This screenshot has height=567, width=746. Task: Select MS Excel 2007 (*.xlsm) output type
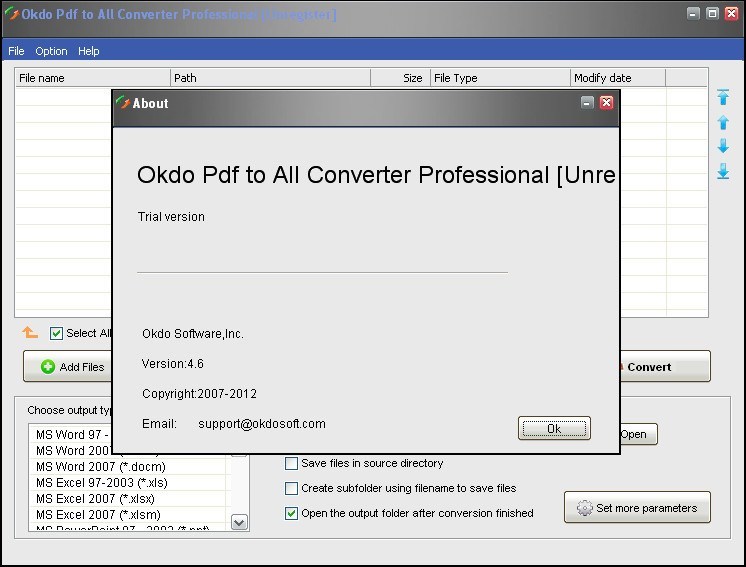pyautogui.click(x=129, y=515)
